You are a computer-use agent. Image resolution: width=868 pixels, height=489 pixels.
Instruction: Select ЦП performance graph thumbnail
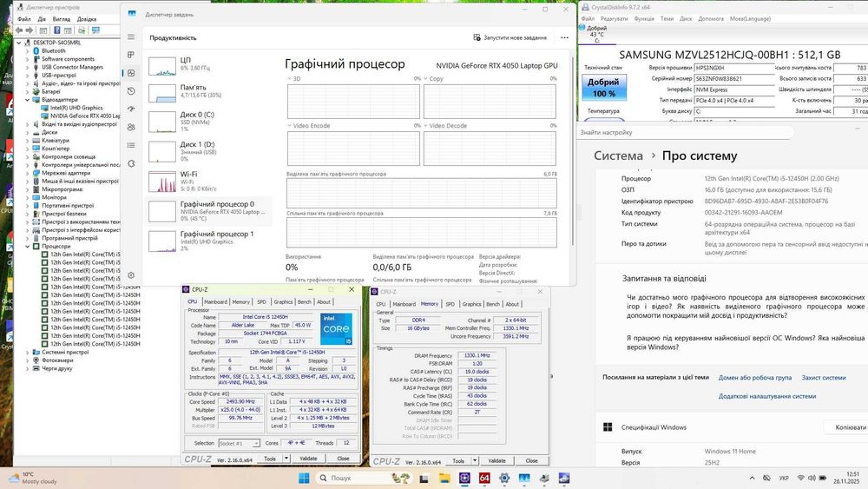[162, 67]
